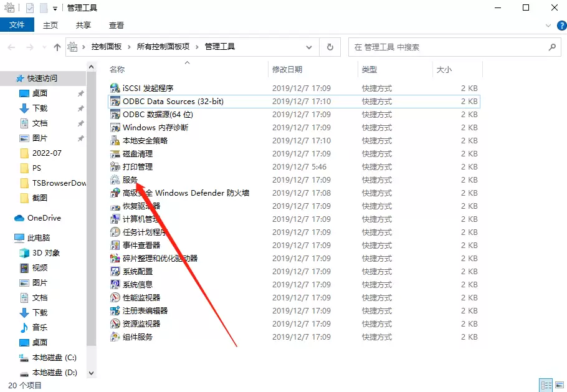The image size is (567, 392).
Task: Open the 文件 menu
Action: tap(17, 25)
